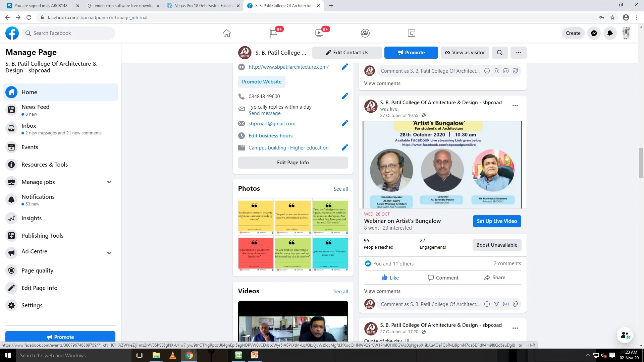
Task: Add a GIF to the Artist's Bungalow comment
Action: [x=506, y=304]
